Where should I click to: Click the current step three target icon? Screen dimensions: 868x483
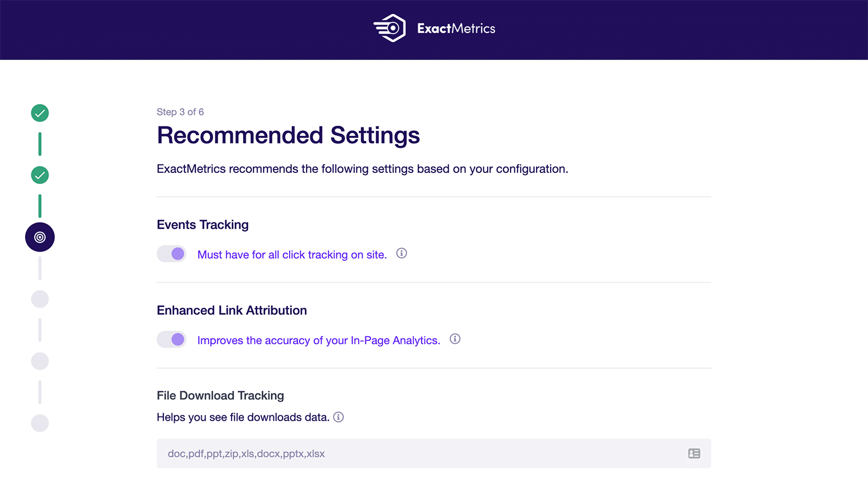(x=40, y=237)
